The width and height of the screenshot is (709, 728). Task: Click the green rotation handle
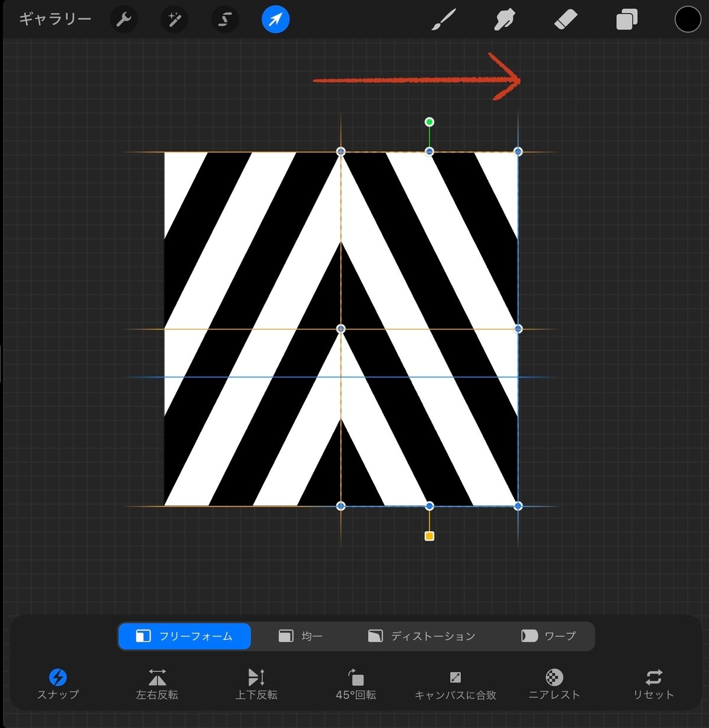[430, 122]
